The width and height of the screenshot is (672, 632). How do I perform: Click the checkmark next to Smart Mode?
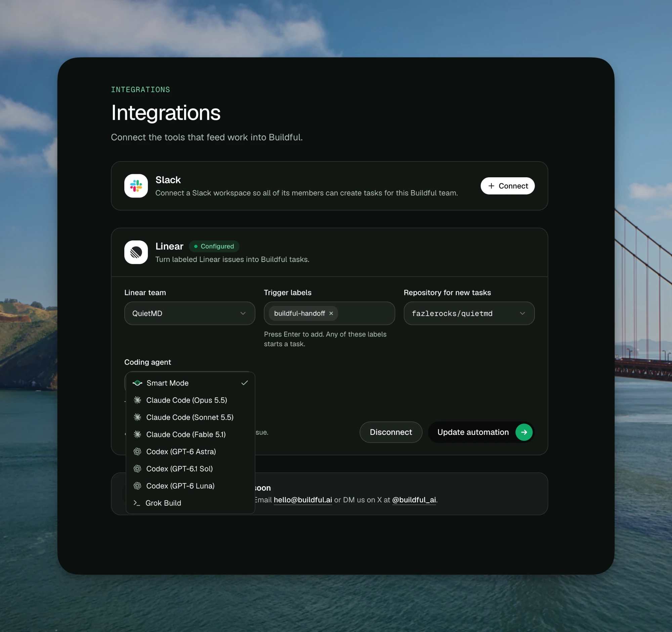tap(244, 383)
